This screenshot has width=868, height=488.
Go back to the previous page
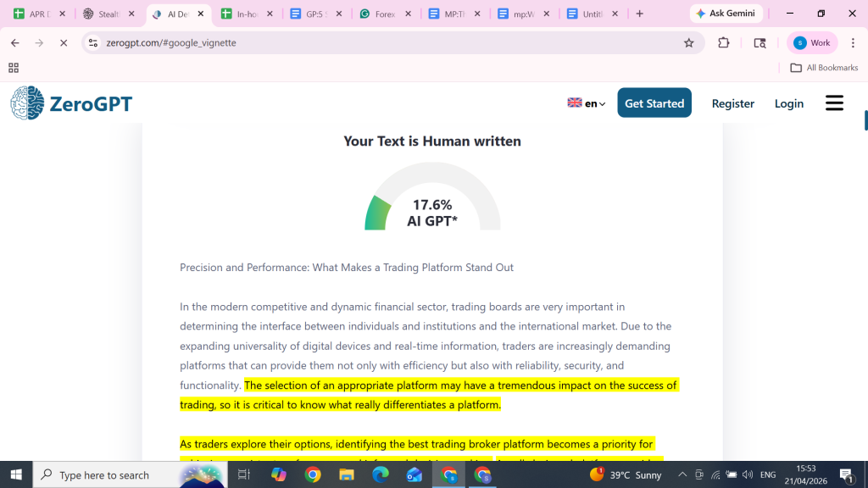click(x=14, y=43)
